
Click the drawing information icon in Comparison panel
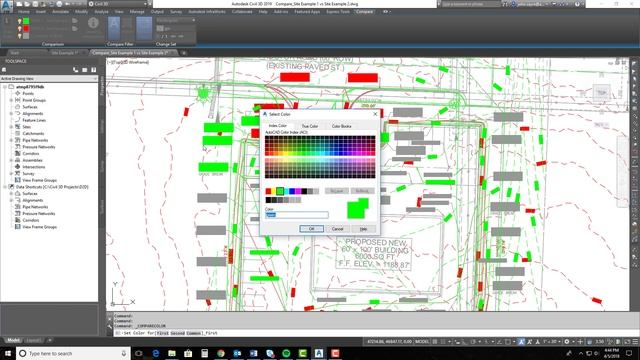(93, 23)
